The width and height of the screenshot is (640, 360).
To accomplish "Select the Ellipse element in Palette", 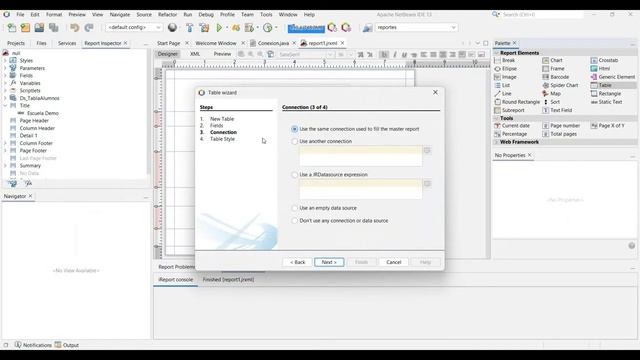I will (505, 69).
